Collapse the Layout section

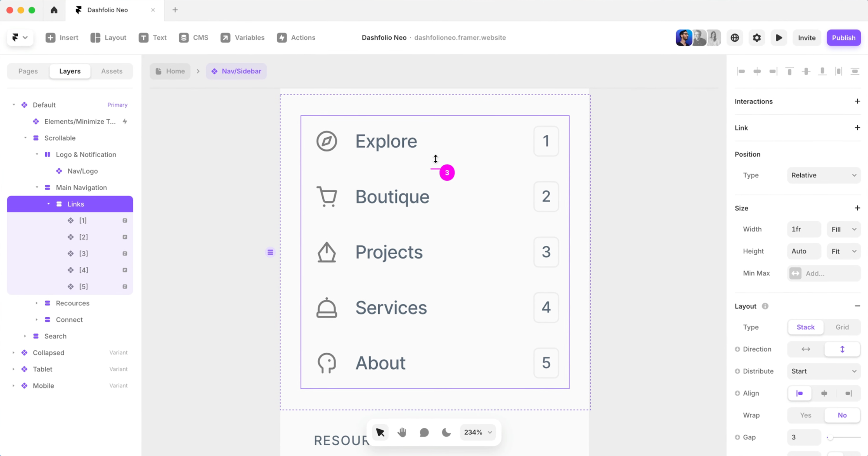(x=857, y=306)
